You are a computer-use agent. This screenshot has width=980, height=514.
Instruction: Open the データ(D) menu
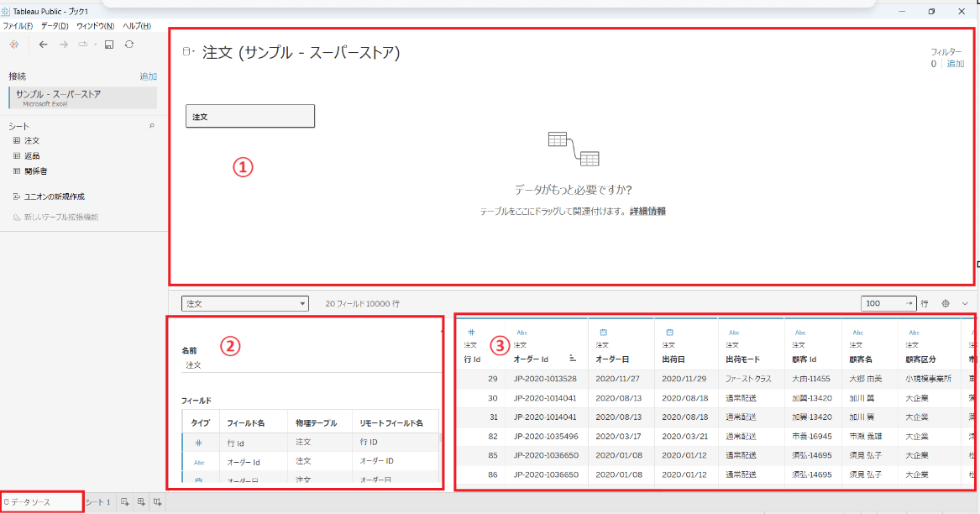pyautogui.click(x=55, y=26)
